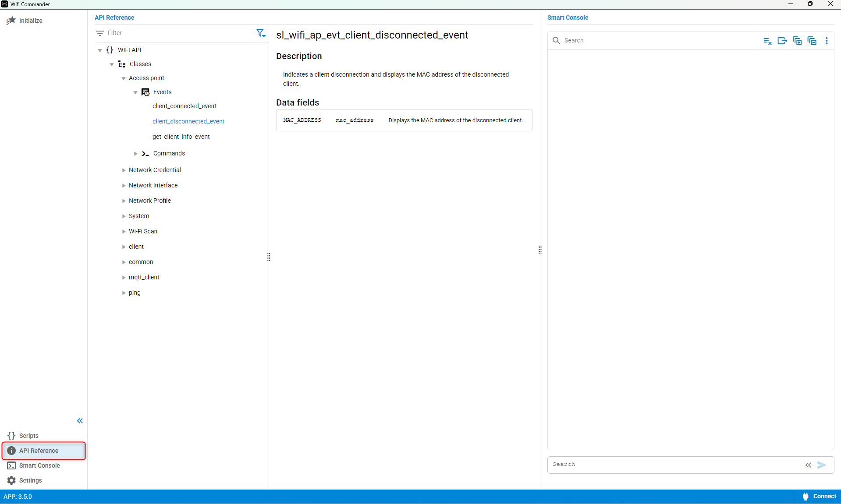The height and width of the screenshot is (504, 841).
Task: Expand the ping node
Action: [124, 293]
